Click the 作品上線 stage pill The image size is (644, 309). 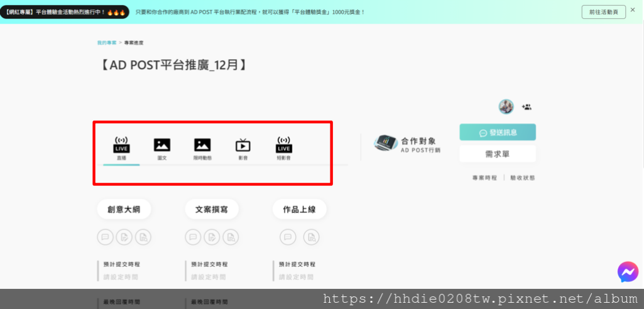300,210
